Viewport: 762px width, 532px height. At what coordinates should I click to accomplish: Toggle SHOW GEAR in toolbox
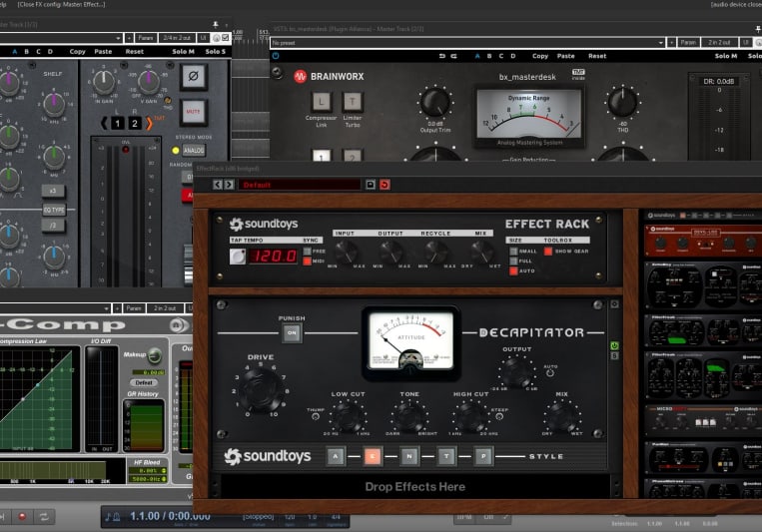click(x=548, y=252)
